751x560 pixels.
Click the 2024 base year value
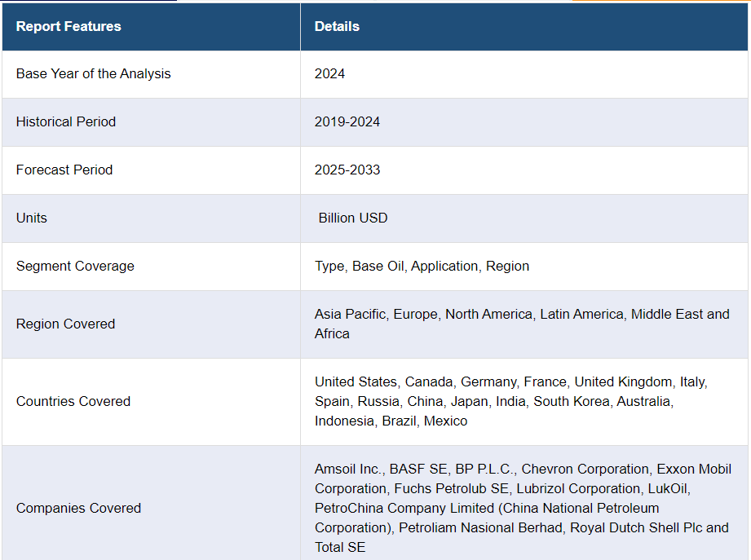tap(329, 73)
